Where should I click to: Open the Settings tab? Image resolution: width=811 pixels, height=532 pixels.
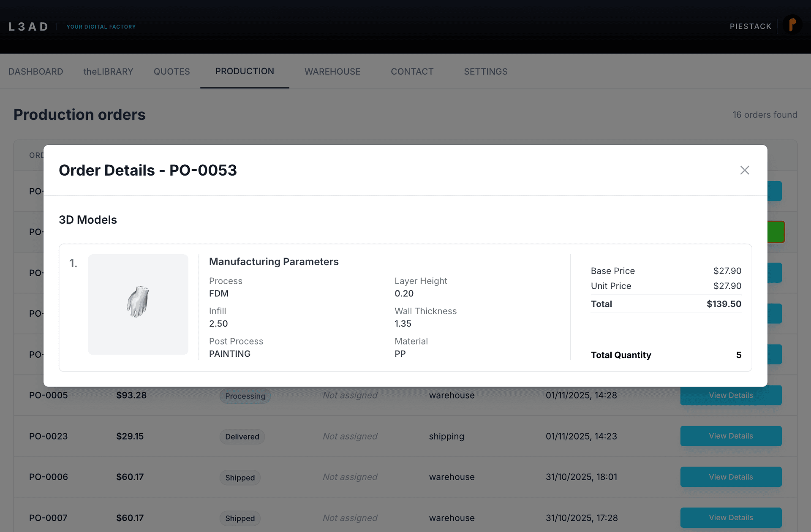(485, 72)
